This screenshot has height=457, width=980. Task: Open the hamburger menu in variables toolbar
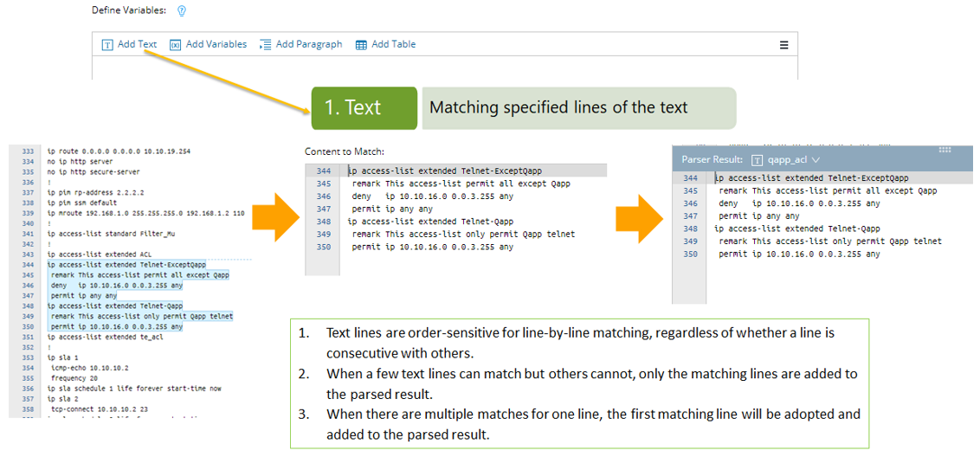click(x=784, y=45)
